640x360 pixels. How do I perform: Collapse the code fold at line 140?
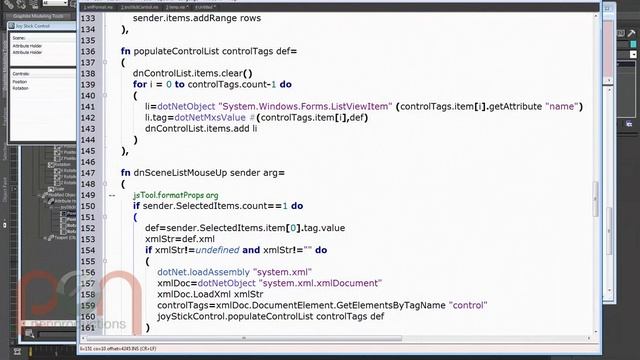(105, 96)
